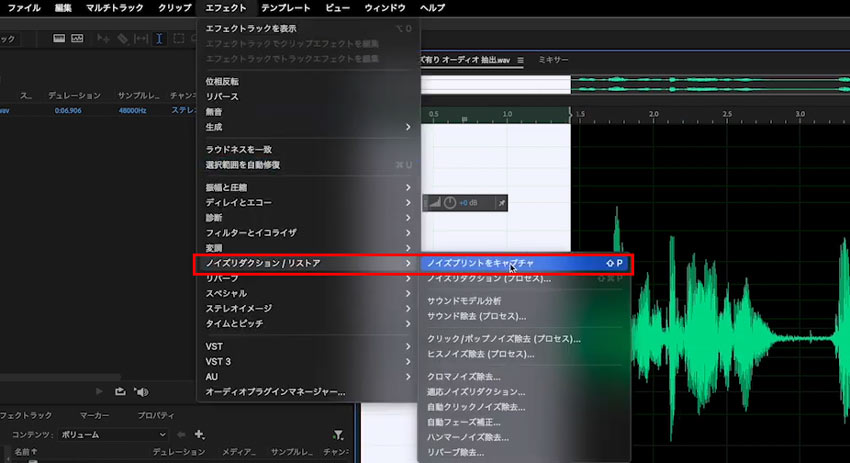Select the Move tool
The height and width of the screenshot is (463, 850).
point(103,38)
